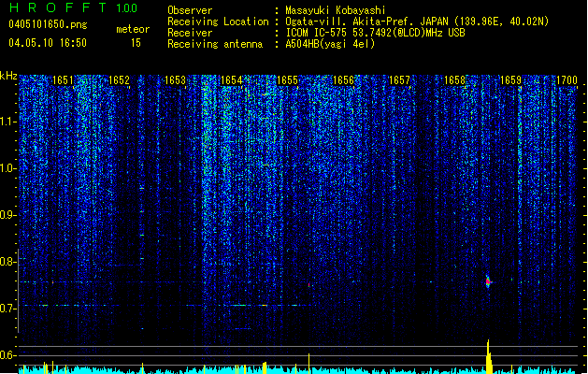This screenshot has width=588, height=374.
Task: Click the small red echo dot near 1655
Action: pyautogui.click(x=309, y=285)
